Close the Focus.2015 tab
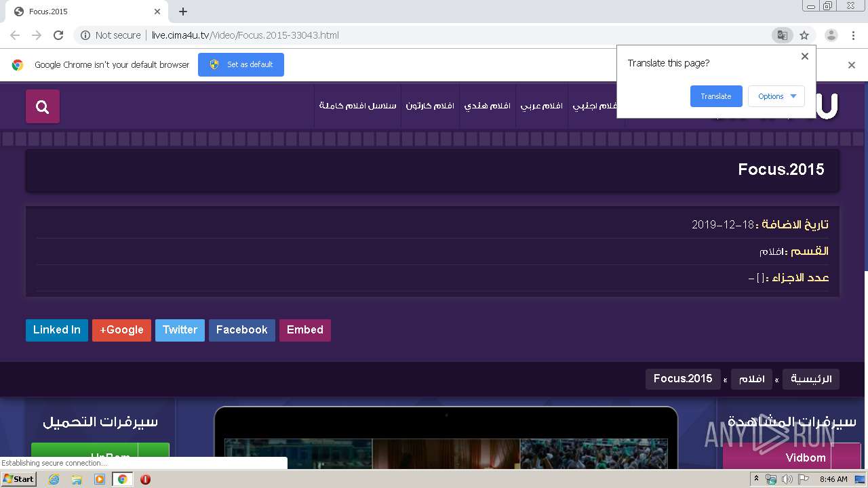The height and width of the screenshot is (488, 868). coord(157,12)
